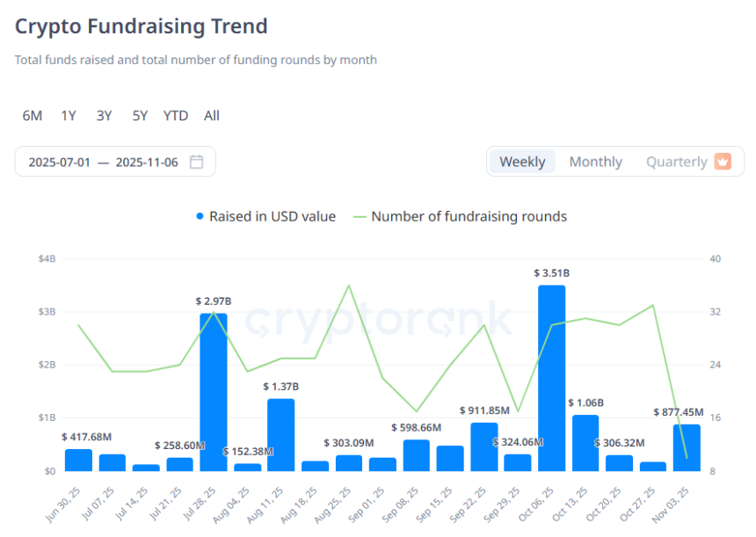Screen dimensions: 756x537
Task: Select the YTD range option
Action: 176,116
